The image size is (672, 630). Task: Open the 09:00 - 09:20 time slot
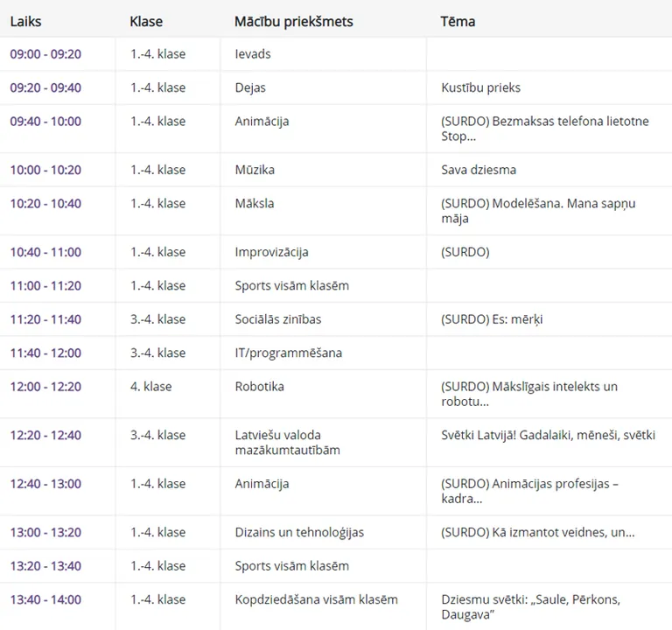tap(45, 54)
